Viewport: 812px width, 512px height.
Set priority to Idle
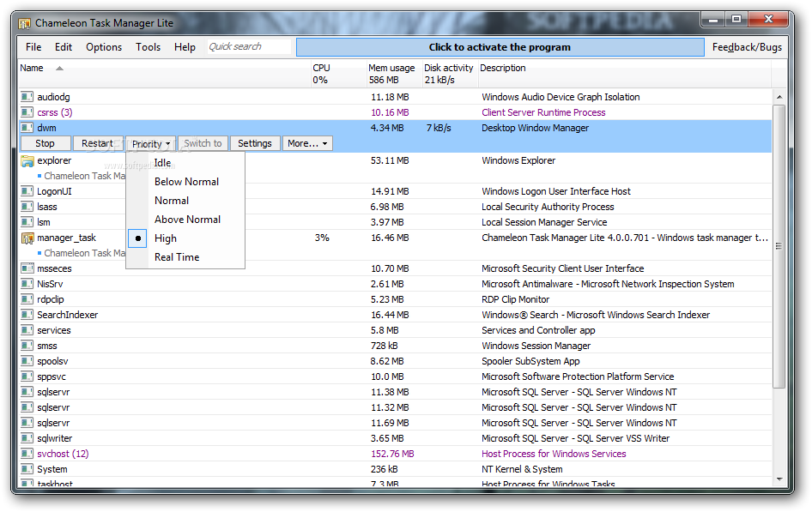pyautogui.click(x=162, y=163)
